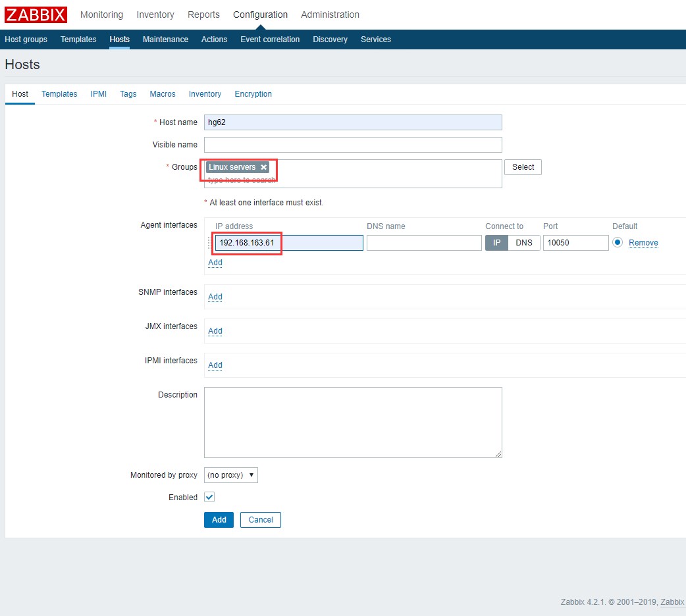Add another agent interface
Image resolution: width=686 pixels, height=616 pixels.
point(215,263)
